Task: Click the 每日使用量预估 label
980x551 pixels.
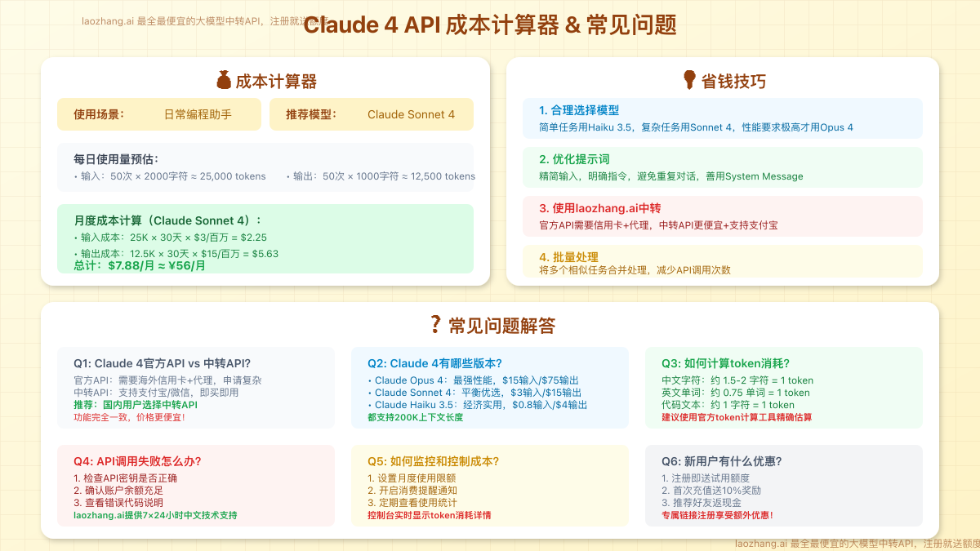Action: [x=116, y=159]
